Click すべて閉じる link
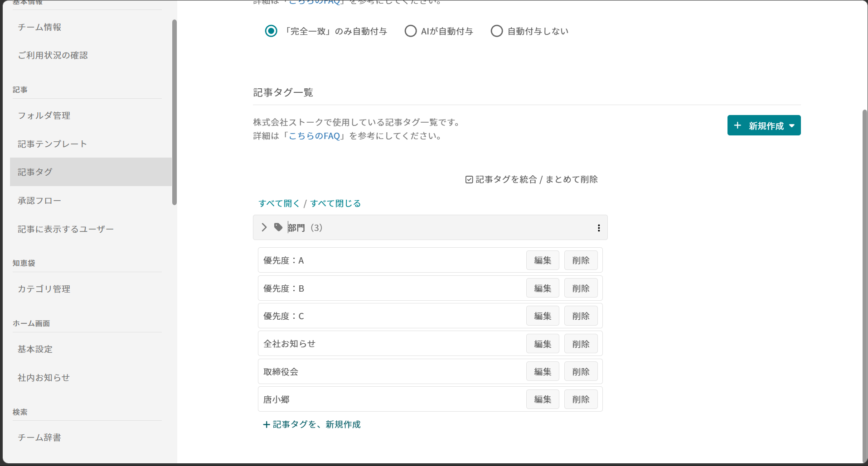Viewport: 868px width, 466px height. click(335, 203)
